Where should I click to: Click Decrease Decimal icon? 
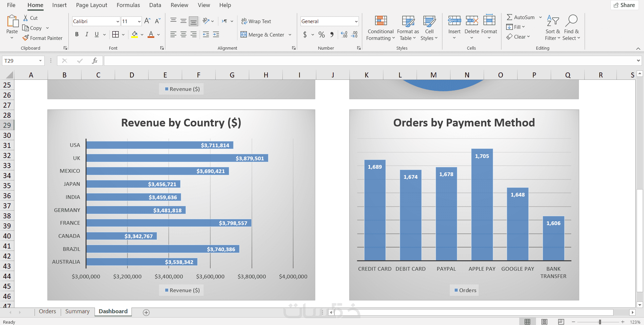click(355, 35)
